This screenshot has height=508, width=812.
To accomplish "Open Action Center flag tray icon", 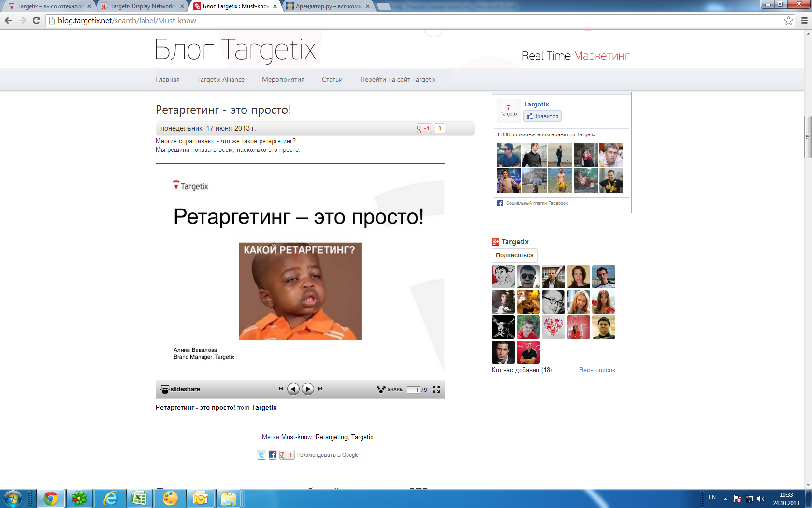I will pyautogui.click(x=738, y=499).
